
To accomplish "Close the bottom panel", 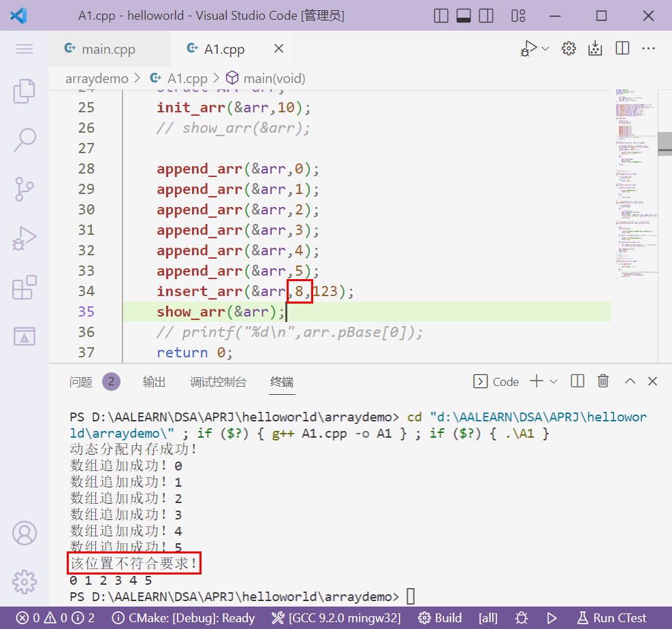I will [x=652, y=381].
